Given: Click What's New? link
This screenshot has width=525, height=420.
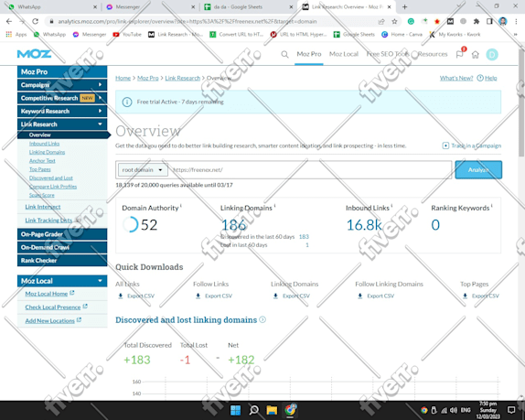Looking at the screenshot, I should 456,78.
